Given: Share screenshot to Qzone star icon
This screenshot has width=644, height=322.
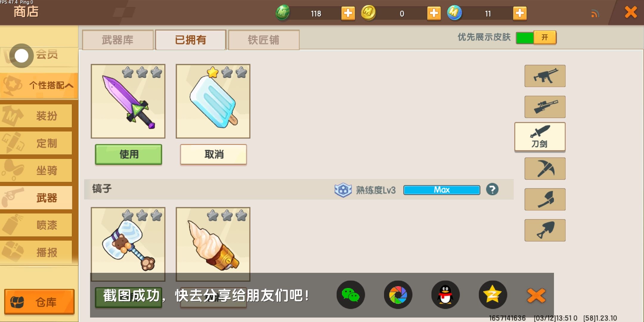Looking at the screenshot, I should (x=493, y=295).
